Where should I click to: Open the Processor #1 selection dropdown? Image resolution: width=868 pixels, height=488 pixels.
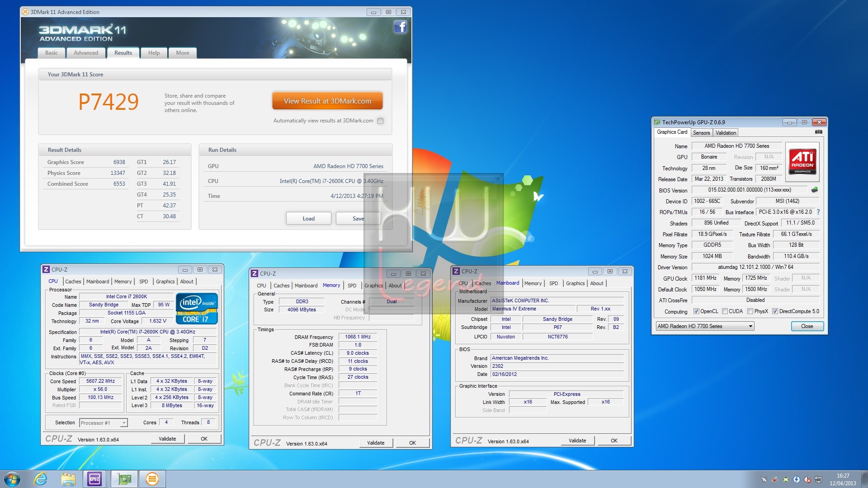point(104,423)
